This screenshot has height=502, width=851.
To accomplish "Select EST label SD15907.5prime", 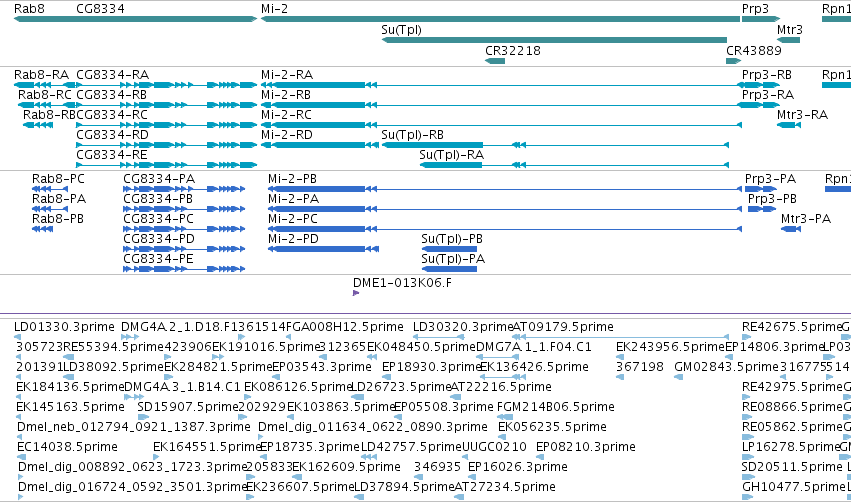I will tap(188, 407).
